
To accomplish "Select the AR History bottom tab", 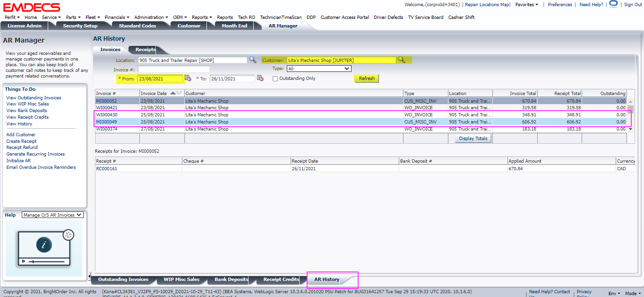I will 327,280.
